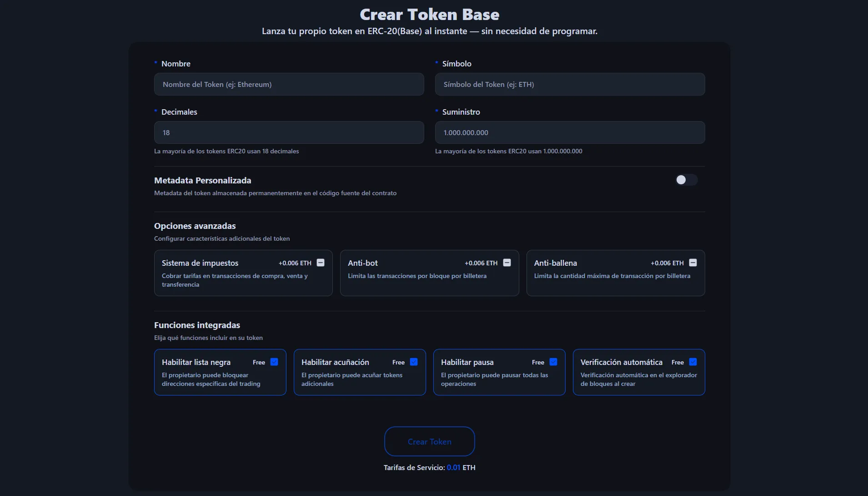Enable the Anti-bot checkbox

tap(507, 263)
